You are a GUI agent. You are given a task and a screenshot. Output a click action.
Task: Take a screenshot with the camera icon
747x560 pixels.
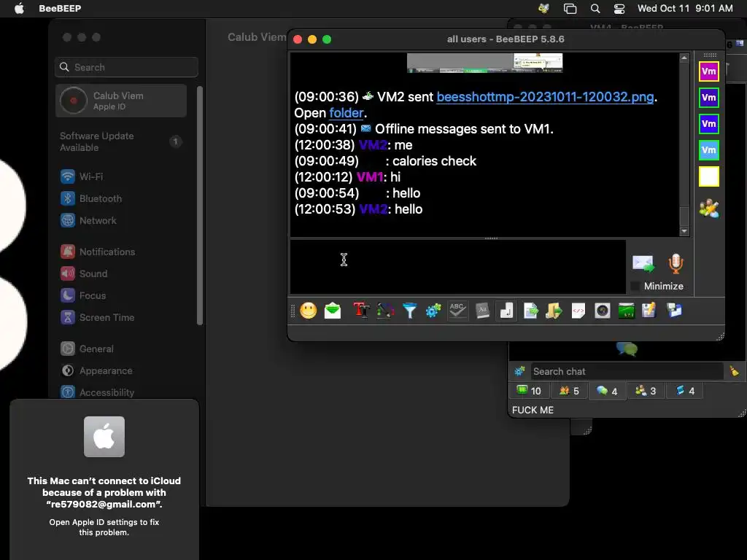click(x=602, y=311)
